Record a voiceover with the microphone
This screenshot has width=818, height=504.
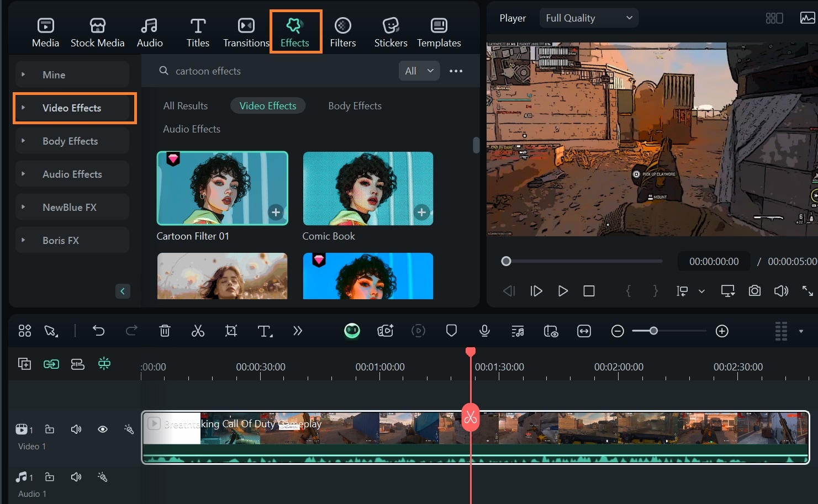point(484,331)
